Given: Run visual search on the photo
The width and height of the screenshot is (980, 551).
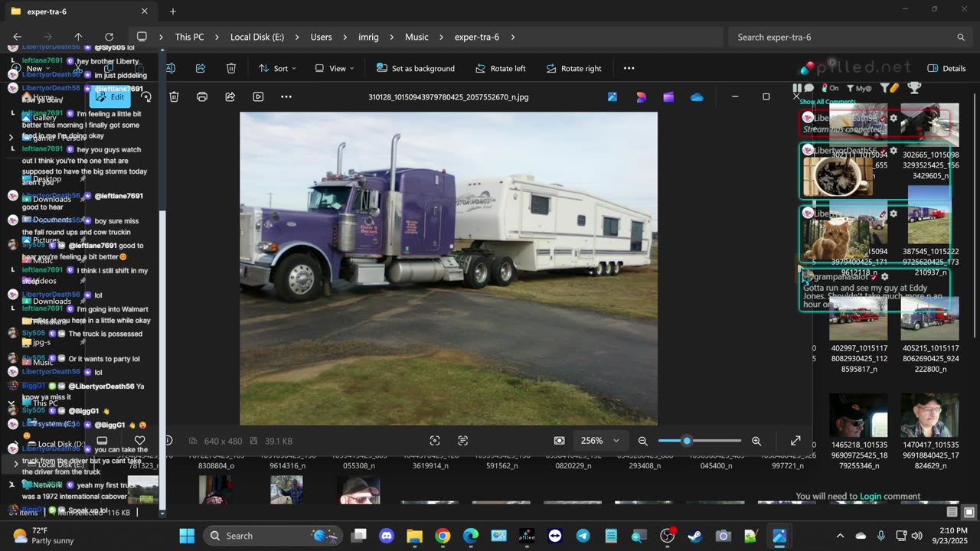Looking at the screenshot, I should coord(435,441).
